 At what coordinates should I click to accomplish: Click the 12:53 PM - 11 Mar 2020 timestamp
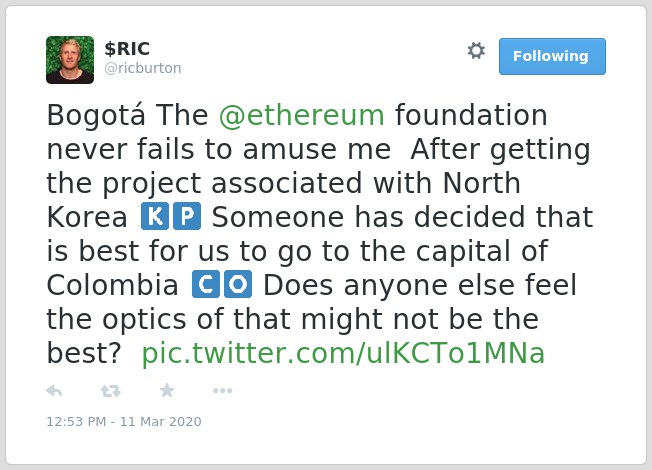[x=124, y=421]
